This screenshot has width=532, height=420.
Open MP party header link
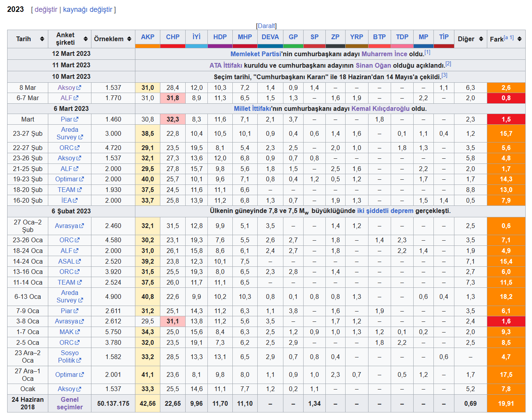point(424,37)
